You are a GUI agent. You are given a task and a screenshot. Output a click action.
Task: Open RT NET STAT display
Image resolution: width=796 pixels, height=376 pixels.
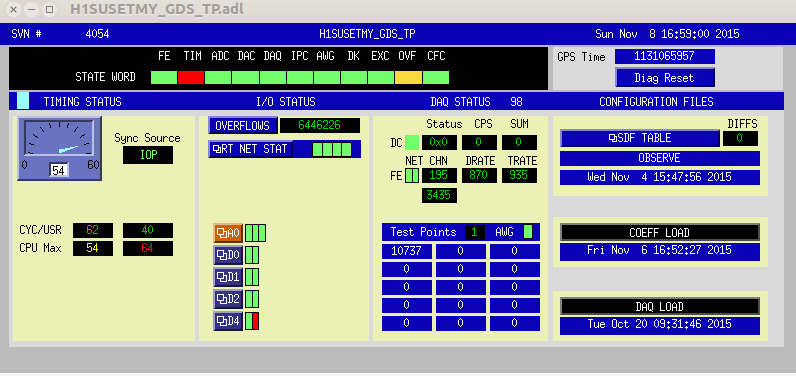[x=251, y=149]
